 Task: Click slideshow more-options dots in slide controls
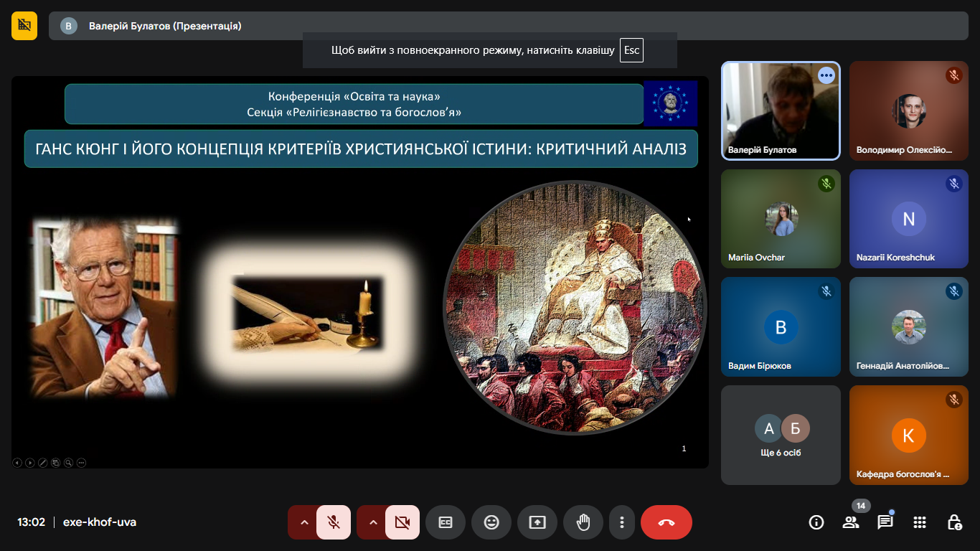click(81, 463)
